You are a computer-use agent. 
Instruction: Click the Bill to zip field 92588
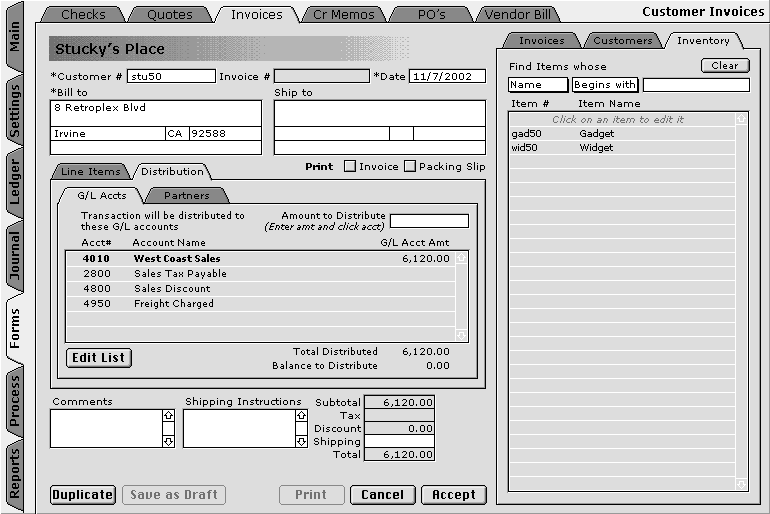tap(225, 134)
